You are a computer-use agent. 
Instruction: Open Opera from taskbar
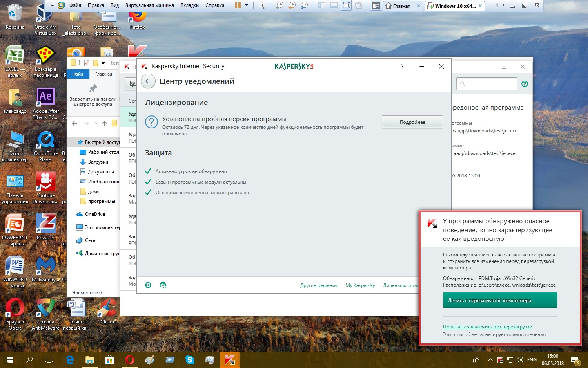[x=130, y=360]
